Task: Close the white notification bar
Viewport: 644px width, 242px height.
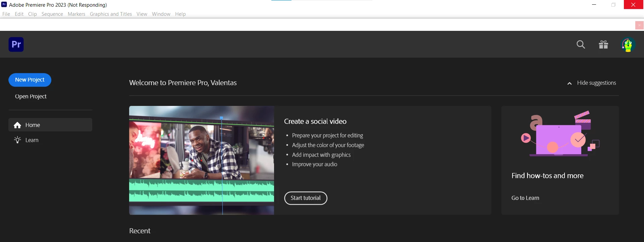Action: [x=639, y=25]
